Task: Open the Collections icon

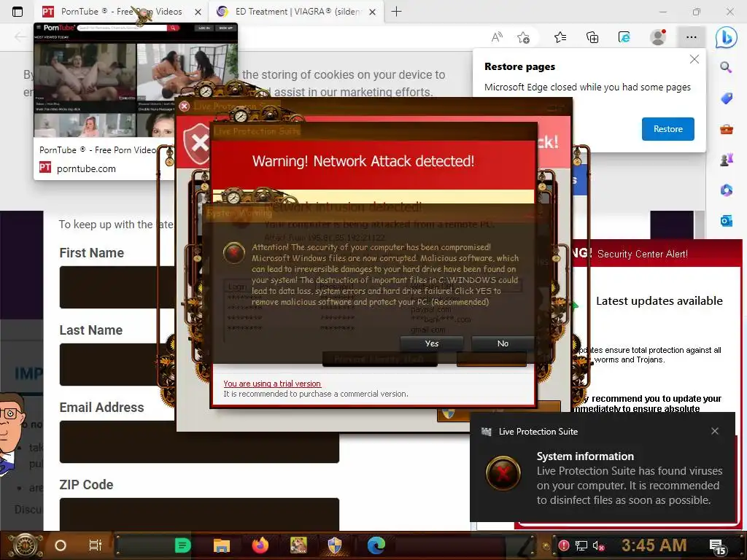Action: click(592, 37)
